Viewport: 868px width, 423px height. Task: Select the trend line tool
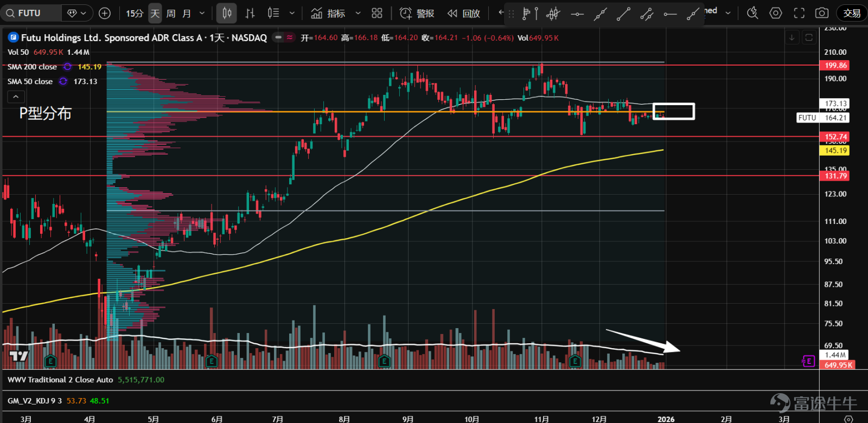(x=623, y=14)
